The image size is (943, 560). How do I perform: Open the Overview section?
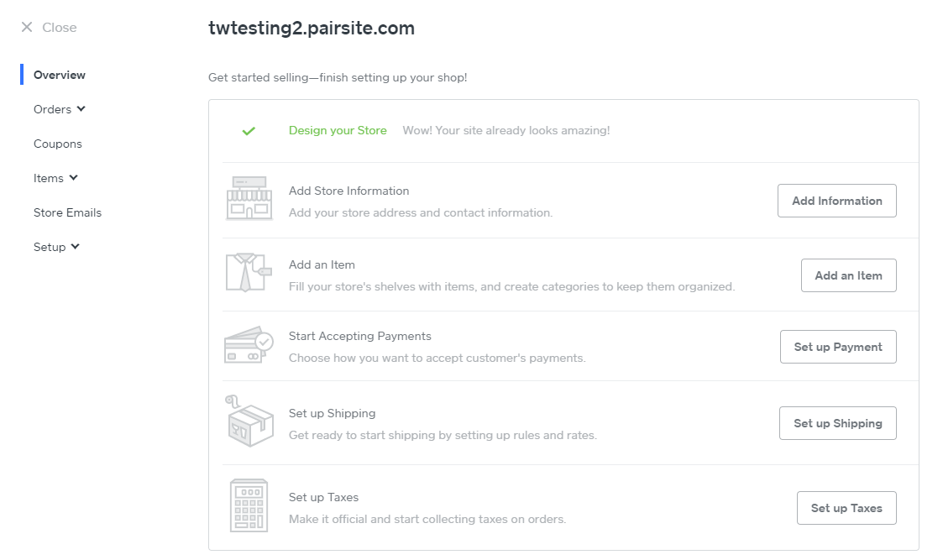[x=60, y=75]
